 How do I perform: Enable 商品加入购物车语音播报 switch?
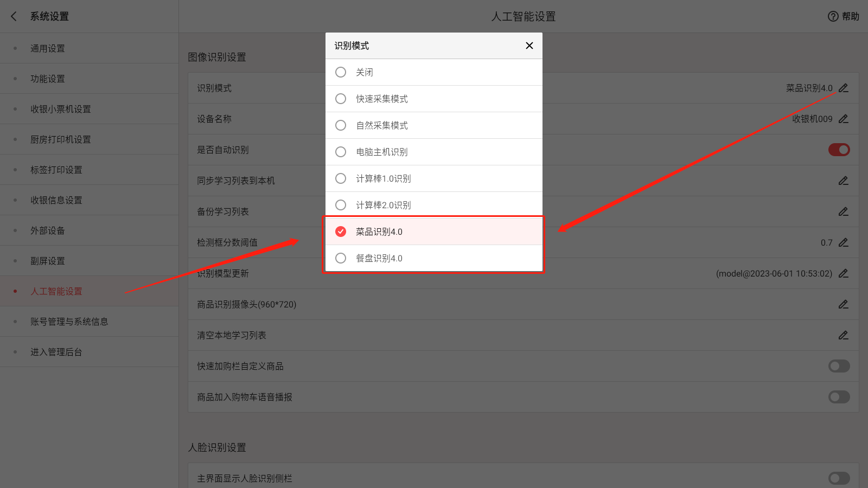839,397
